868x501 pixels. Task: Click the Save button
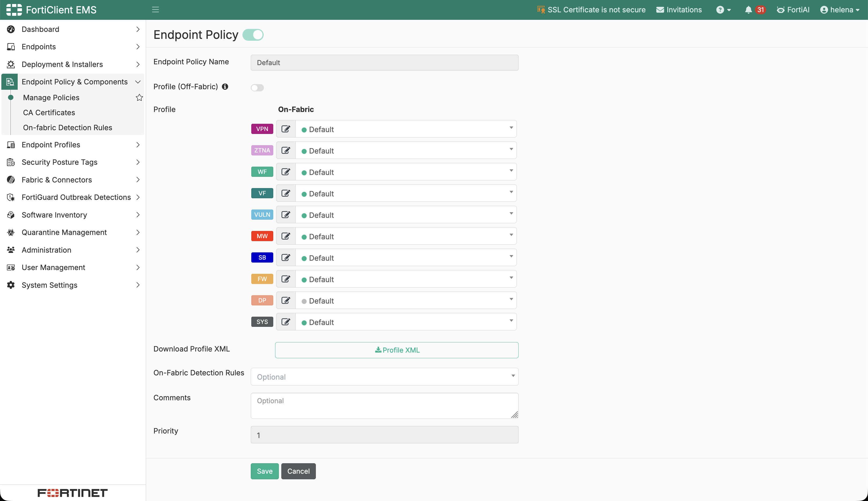coord(265,471)
